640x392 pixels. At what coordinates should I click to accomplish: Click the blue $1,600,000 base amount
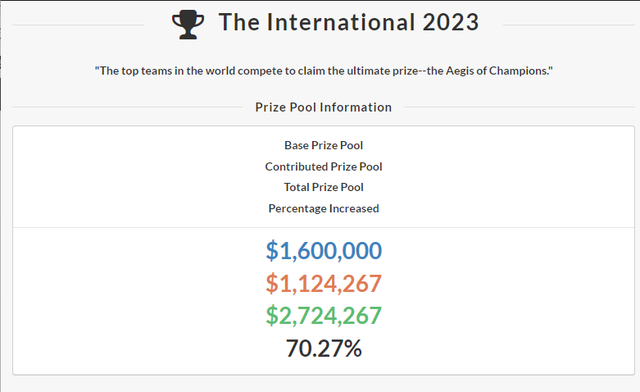pos(324,250)
